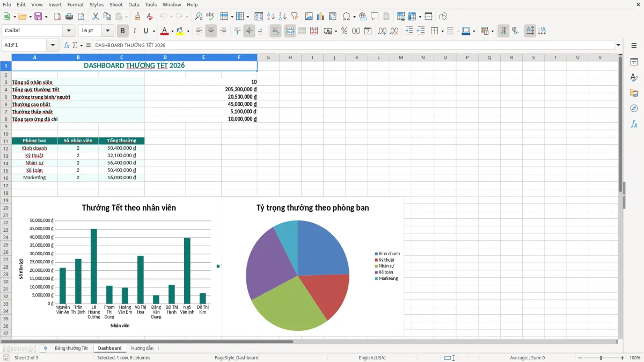
Task: Run the spelling check
Action: (210, 17)
